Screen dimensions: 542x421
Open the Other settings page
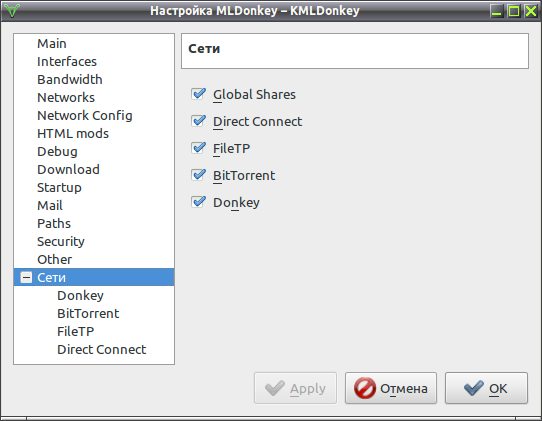click(x=55, y=259)
